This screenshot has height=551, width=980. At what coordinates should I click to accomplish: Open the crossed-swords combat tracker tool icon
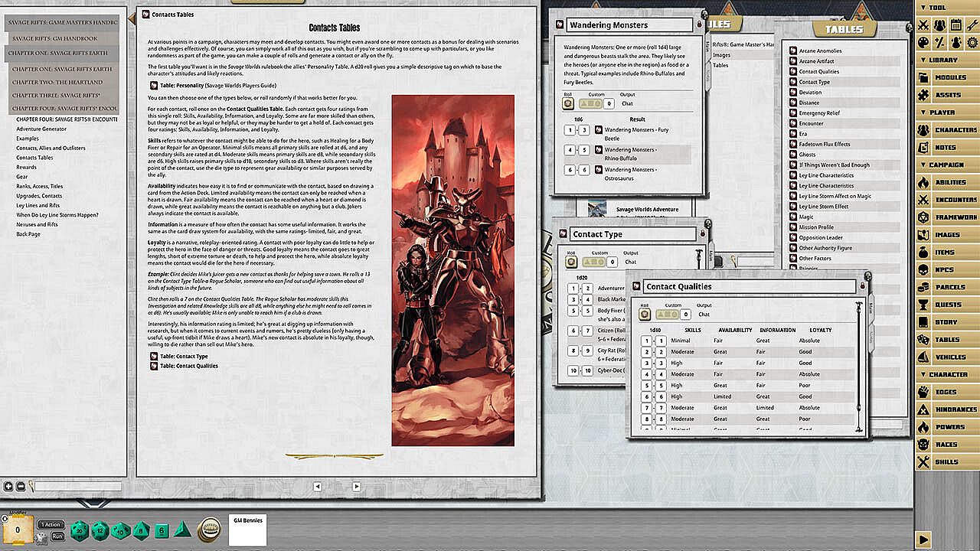coord(923,25)
